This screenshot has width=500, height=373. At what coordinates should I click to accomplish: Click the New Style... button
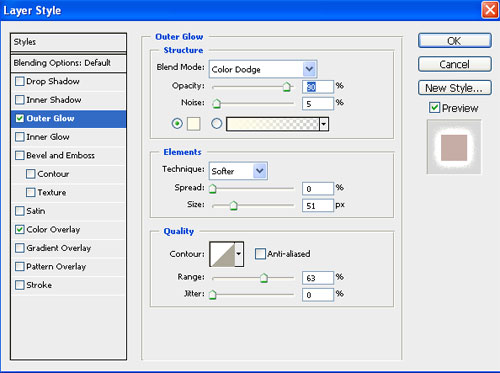pos(455,88)
